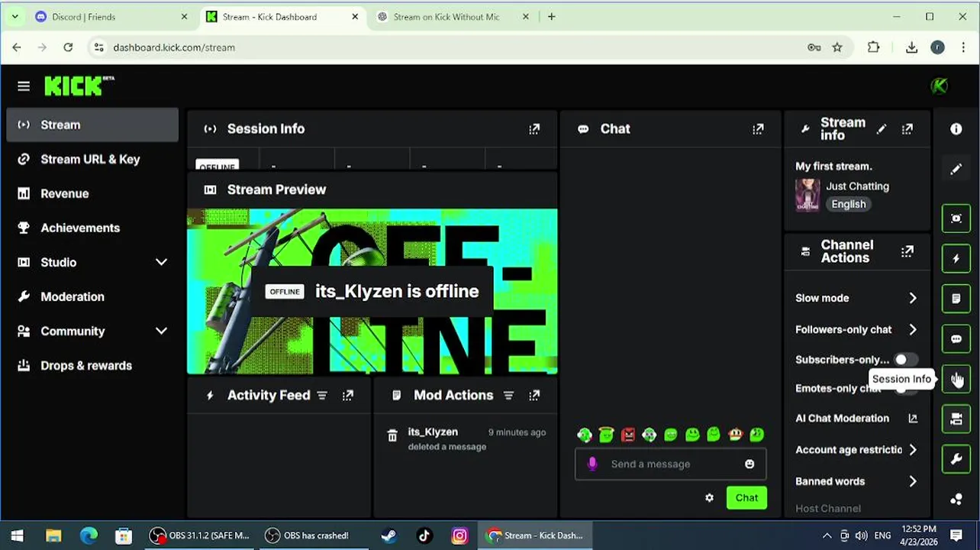Click the English language tag

pos(849,204)
